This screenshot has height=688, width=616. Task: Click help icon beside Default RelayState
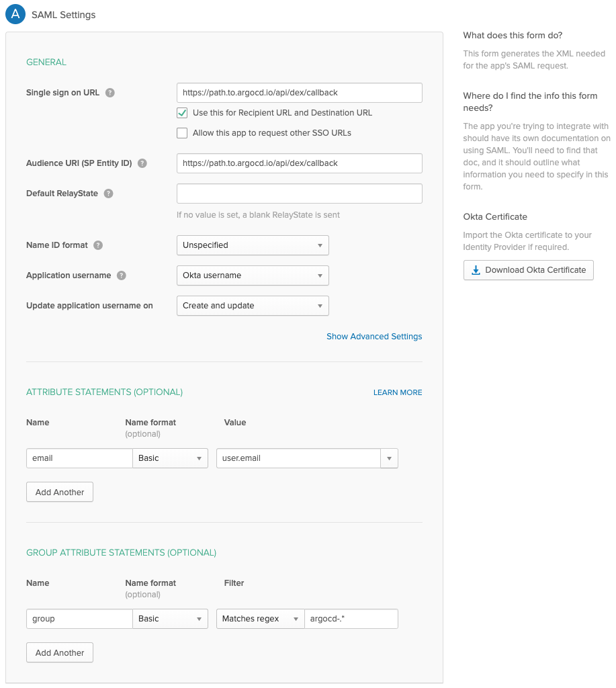pyautogui.click(x=109, y=193)
